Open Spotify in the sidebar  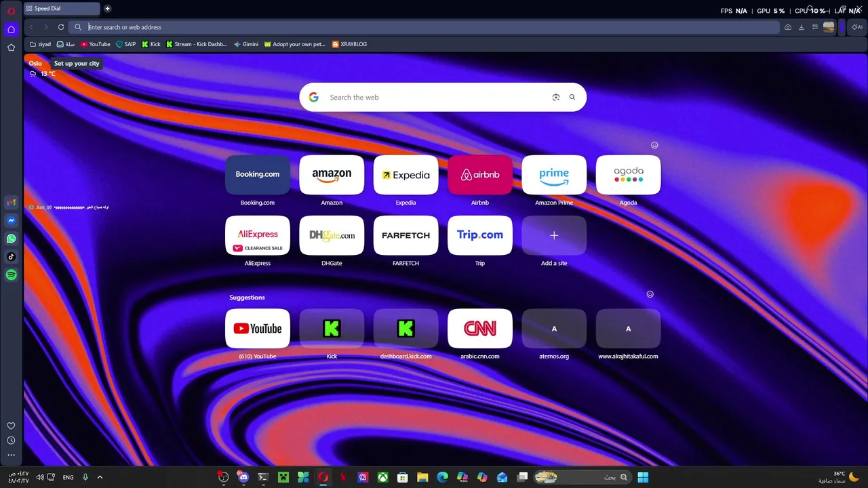click(11, 275)
